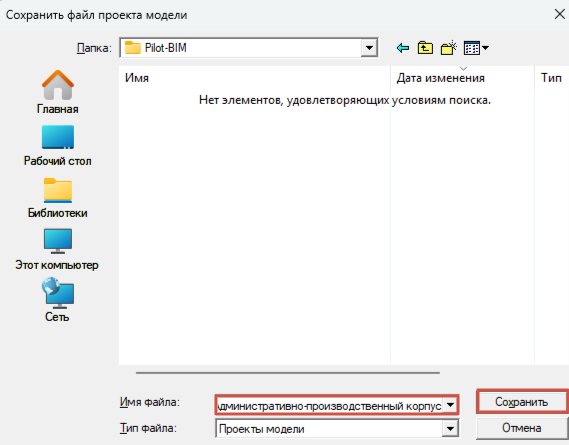
Task: Create a new folder
Action: (449, 48)
